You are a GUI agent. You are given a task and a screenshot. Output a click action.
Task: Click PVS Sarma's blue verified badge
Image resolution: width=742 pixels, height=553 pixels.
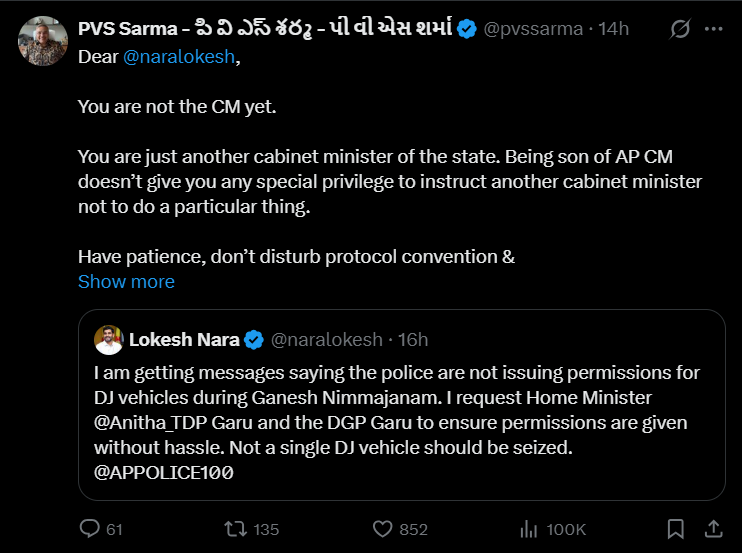467,29
